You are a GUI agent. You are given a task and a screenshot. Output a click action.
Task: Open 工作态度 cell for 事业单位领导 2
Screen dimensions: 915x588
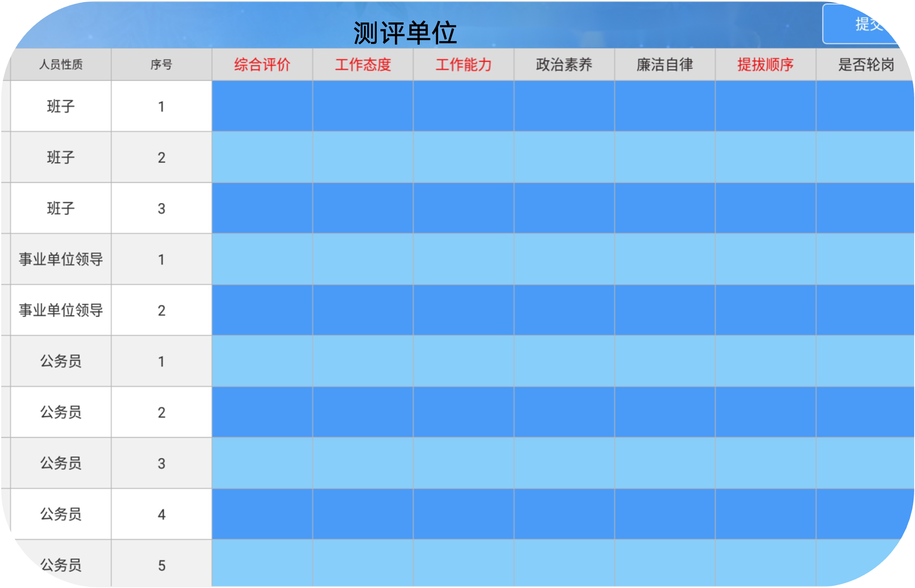(363, 310)
